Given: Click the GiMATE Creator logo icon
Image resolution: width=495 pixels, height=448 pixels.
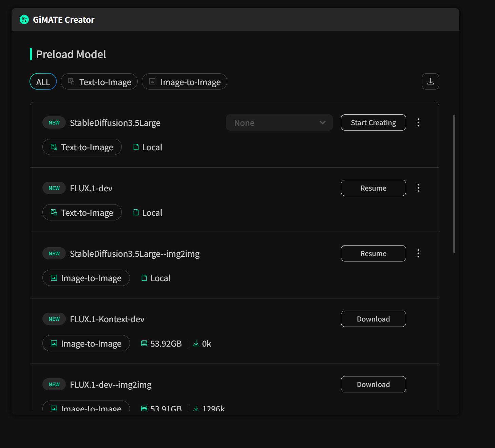Looking at the screenshot, I should pos(24,20).
